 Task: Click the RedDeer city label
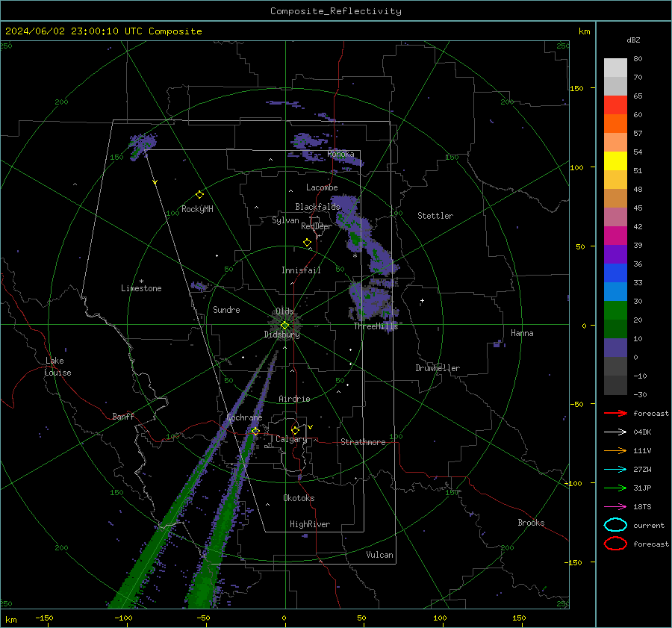tap(317, 226)
